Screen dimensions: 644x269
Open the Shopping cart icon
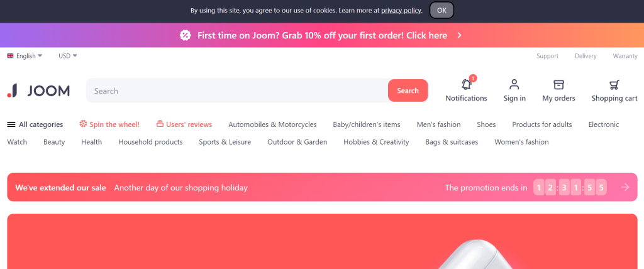614,84
